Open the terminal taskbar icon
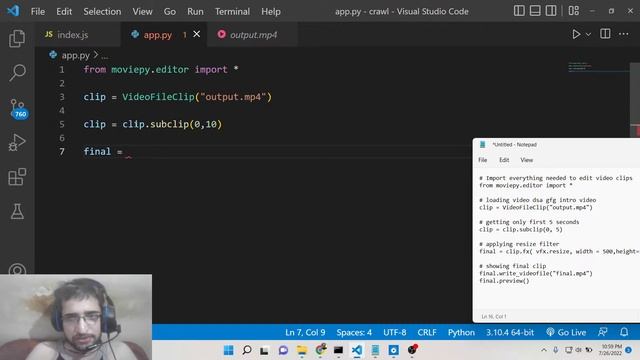 click(x=338, y=350)
